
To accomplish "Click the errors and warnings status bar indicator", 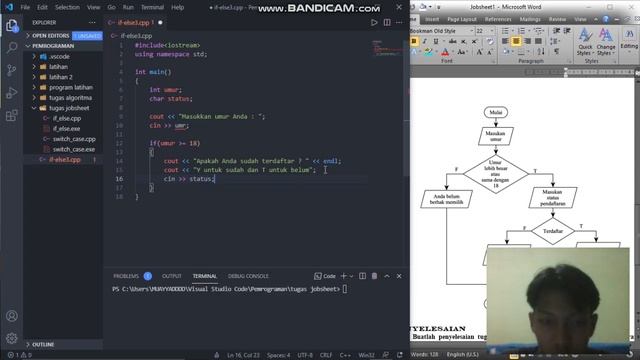I will pyautogui.click(x=19, y=355).
